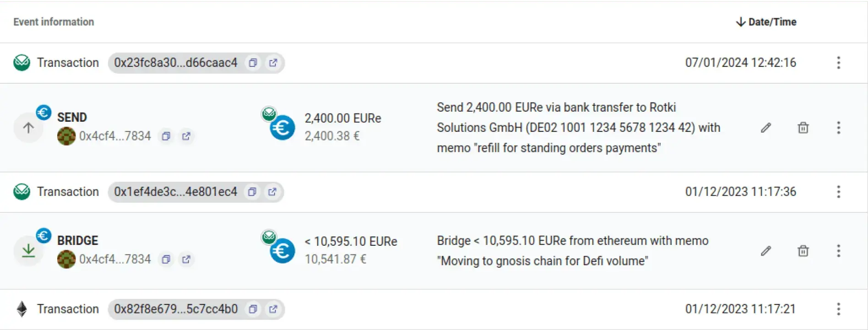Copy transaction hash 0x1ef4de3c...4e801ec4

(252, 192)
